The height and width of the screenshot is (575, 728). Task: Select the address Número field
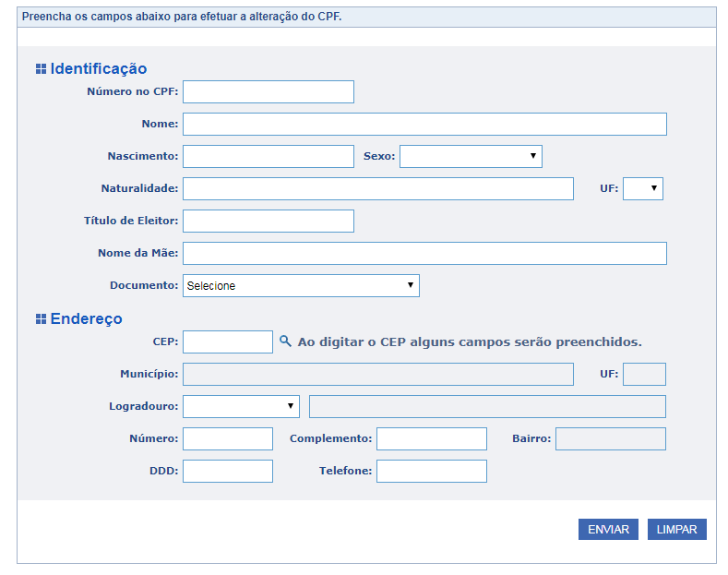228,438
